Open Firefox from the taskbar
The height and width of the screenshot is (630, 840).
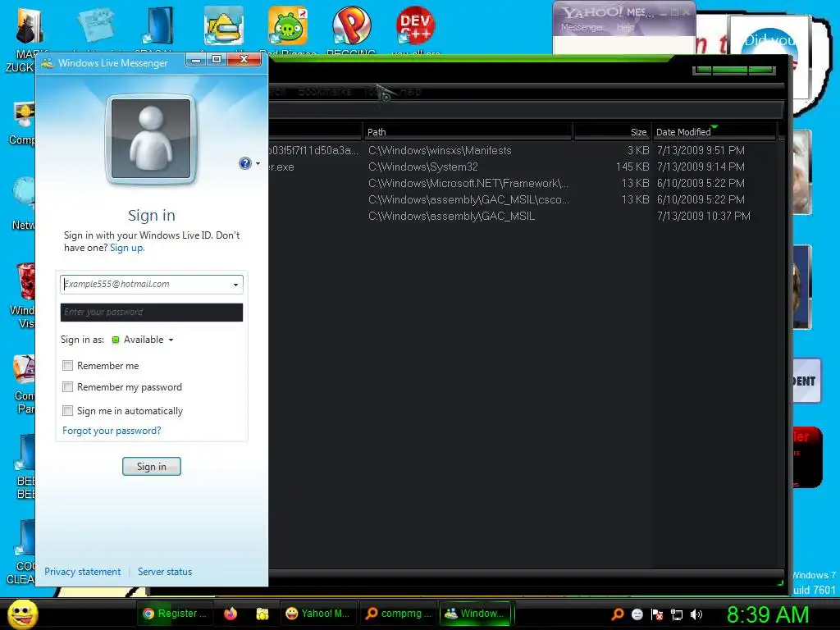click(x=231, y=614)
